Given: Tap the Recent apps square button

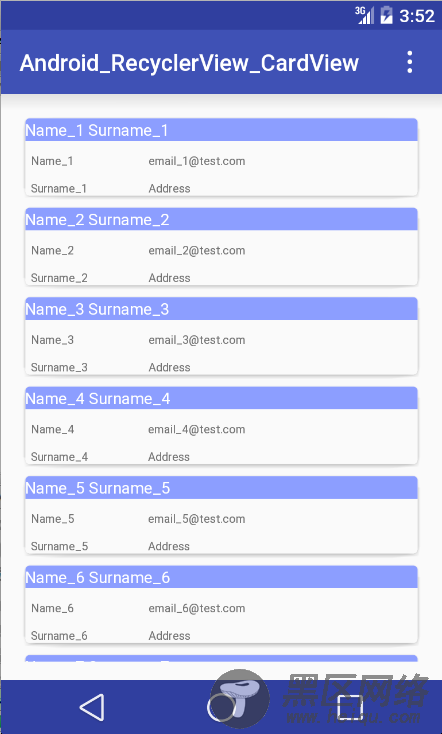Looking at the screenshot, I should coord(350,707).
